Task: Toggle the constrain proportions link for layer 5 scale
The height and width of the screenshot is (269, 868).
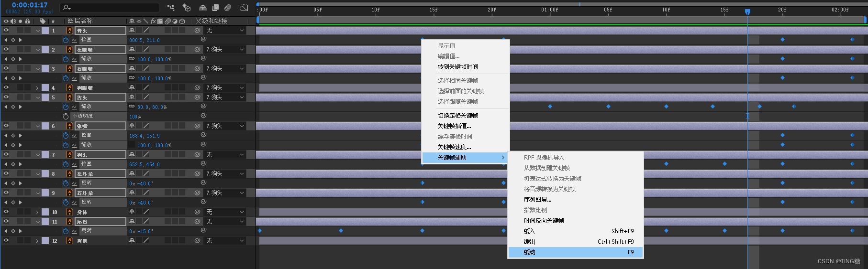Action: pos(132,107)
